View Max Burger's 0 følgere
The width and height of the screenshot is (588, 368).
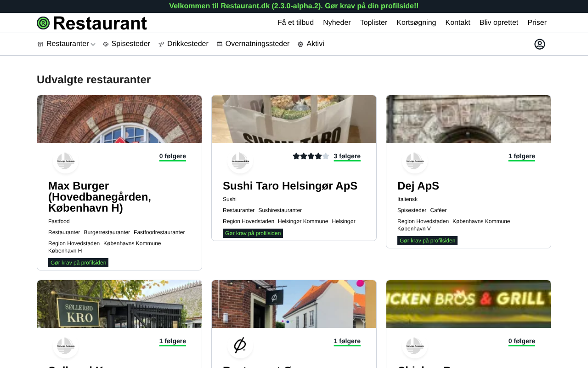(x=173, y=156)
